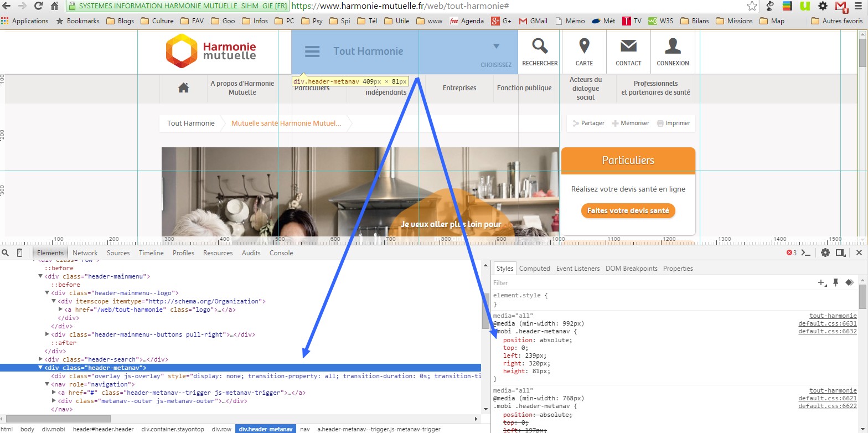Select the Computed tab in the sidebar

(535, 269)
